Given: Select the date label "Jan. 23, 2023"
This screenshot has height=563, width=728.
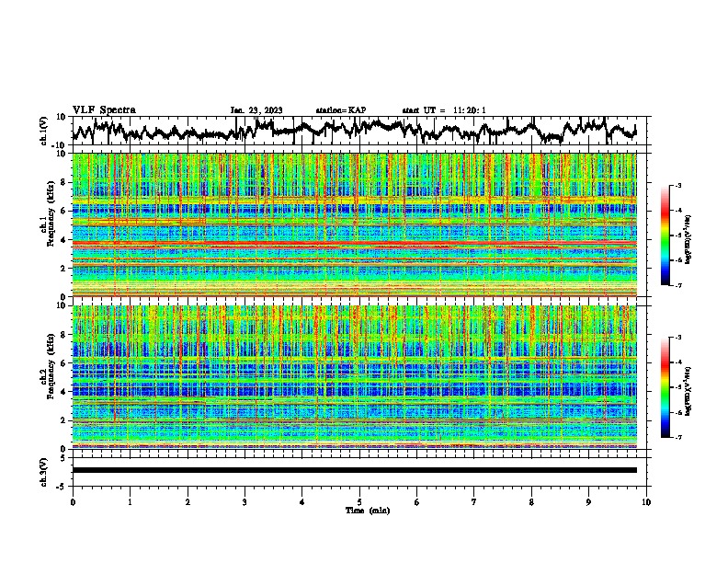Looking at the screenshot, I should [x=256, y=110].
